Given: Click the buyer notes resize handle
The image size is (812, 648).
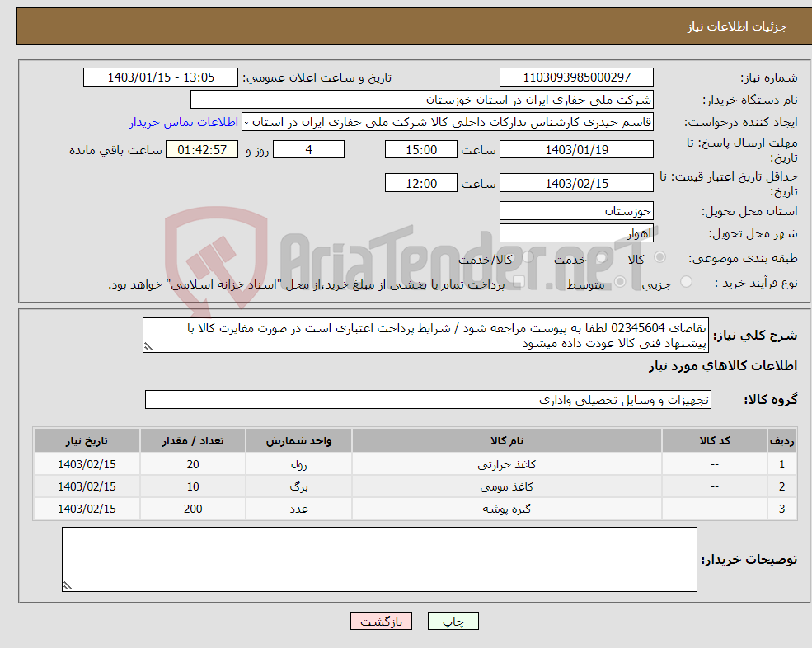Looking at the screenshot, I should [x=68, y=586].
